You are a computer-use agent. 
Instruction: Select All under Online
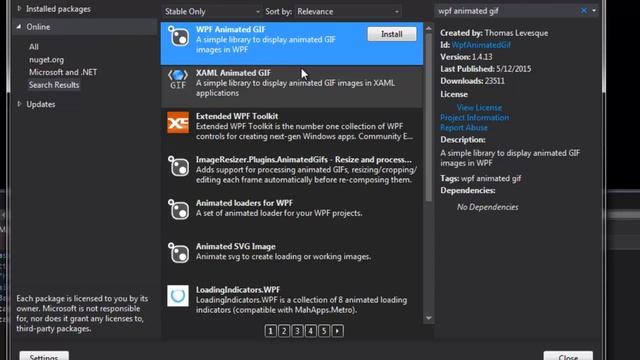(34, 47)
